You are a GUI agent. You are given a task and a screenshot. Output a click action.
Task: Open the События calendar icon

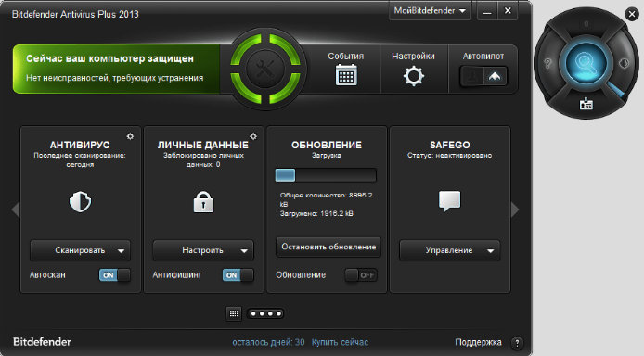point(346,76)
